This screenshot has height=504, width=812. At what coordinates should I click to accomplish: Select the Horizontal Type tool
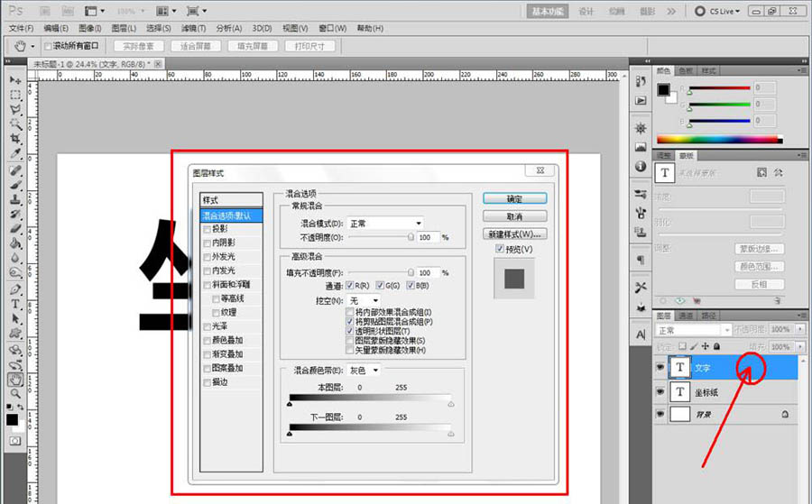(15, 304)
